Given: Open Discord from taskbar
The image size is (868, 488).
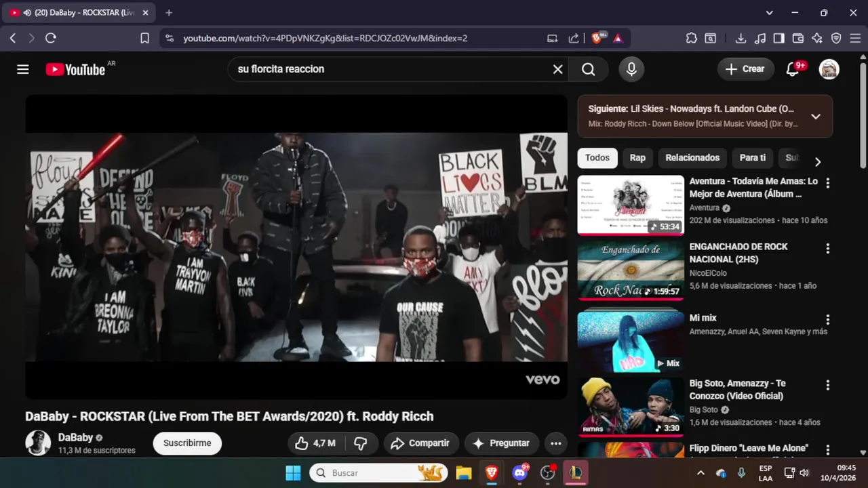Looking at the screenshot, I should coord(520,473).
